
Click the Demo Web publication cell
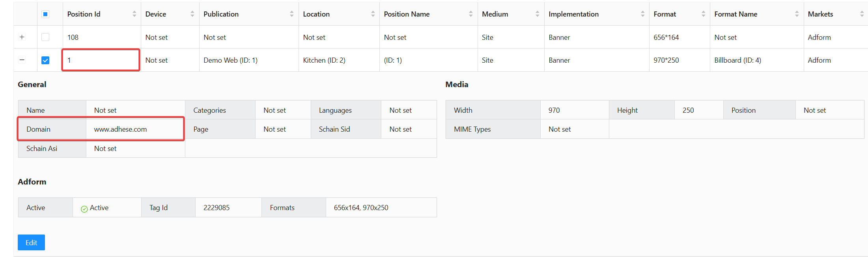230,60
